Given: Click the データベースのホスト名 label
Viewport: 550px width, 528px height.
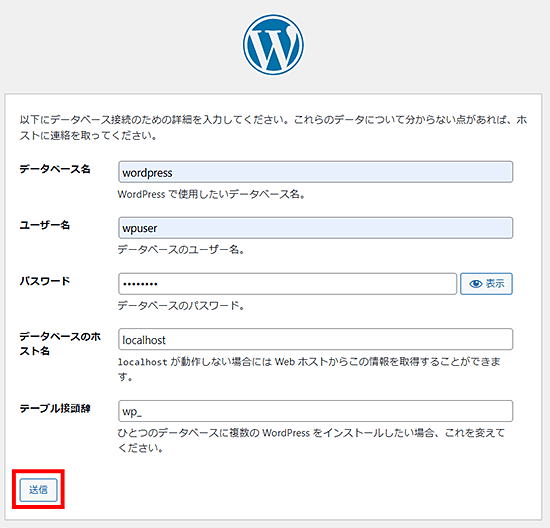Looking at the screenshot, I should pyautogui.click(x=60, y=343).
